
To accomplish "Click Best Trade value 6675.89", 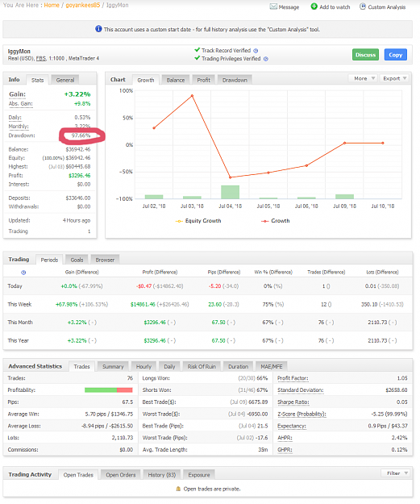I will (x=258, y=402).
